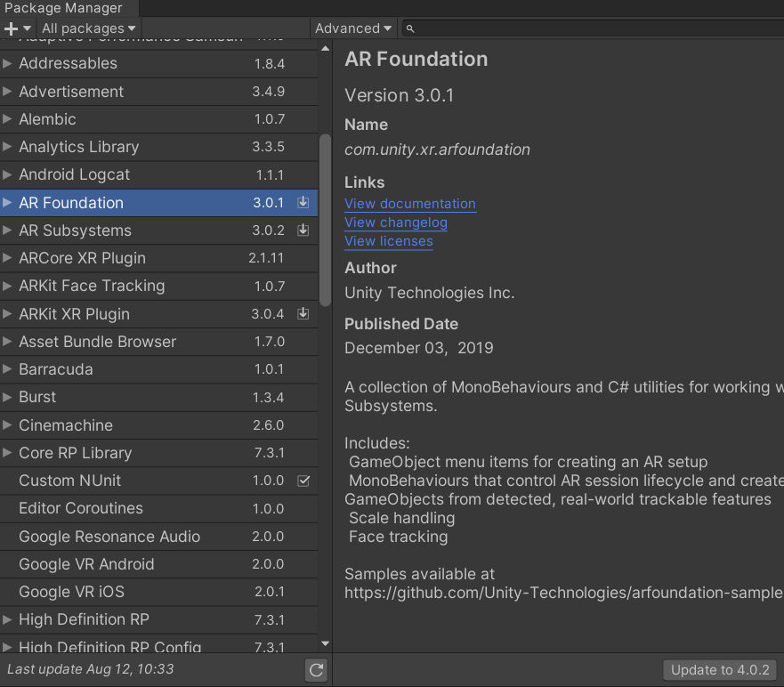Open the All packages dropdown

(x=88, y=28)
